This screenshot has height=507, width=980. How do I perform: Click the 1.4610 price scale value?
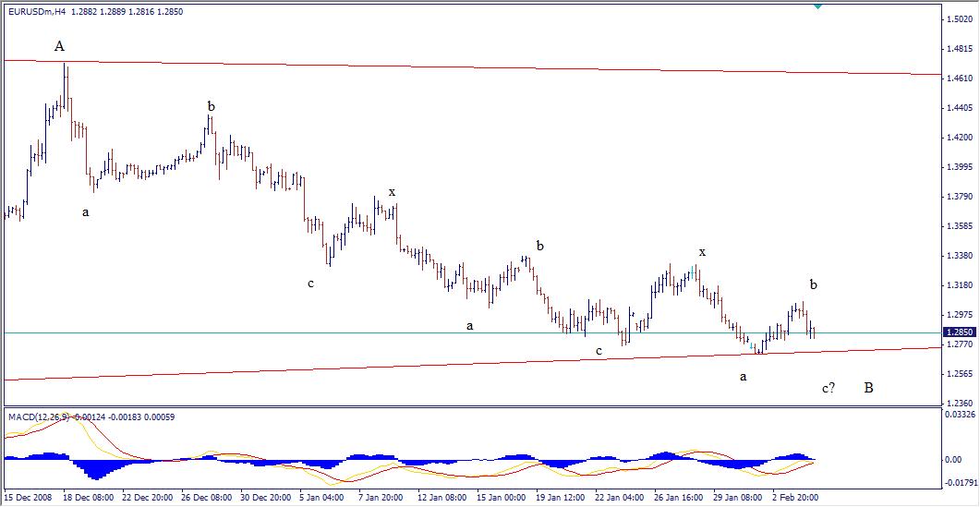(x=959, y=78)
